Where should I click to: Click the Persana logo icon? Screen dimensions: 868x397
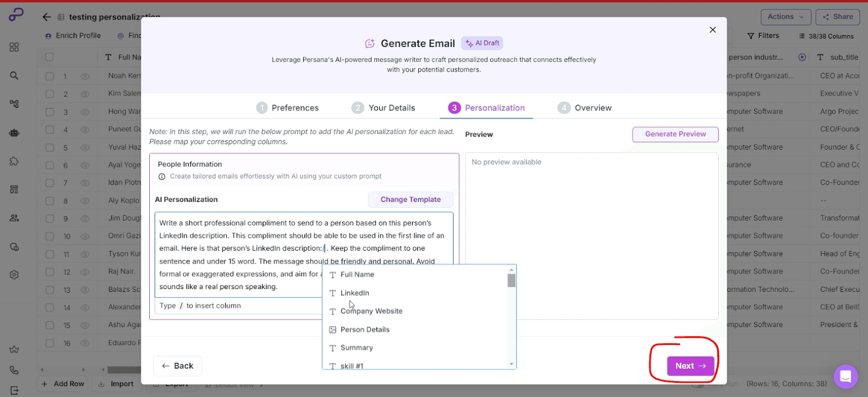coord(16,15)
